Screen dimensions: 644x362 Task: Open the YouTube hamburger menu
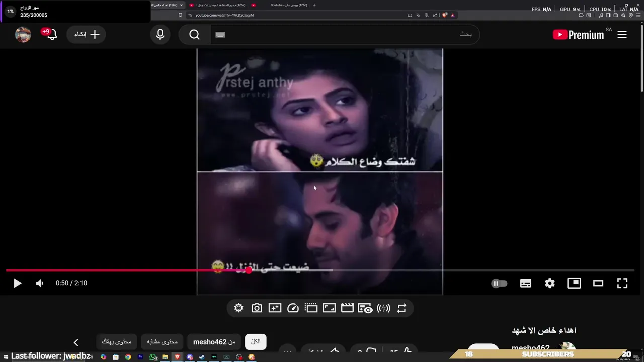[622, 35]
